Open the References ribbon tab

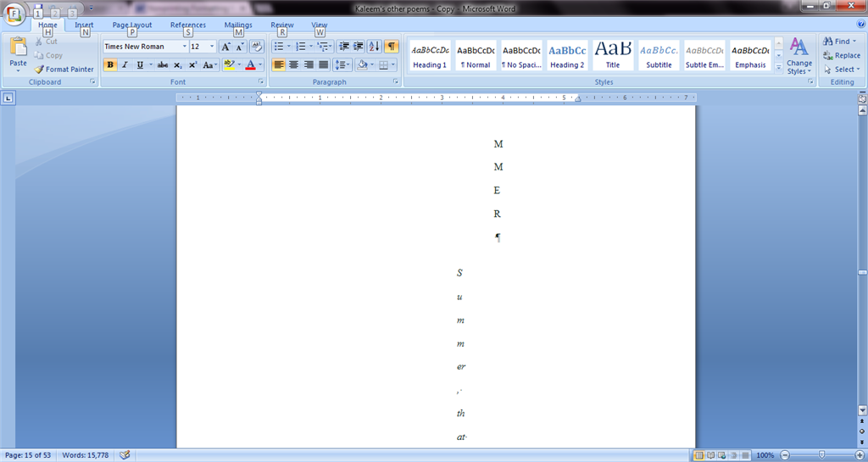pos(187,25)
